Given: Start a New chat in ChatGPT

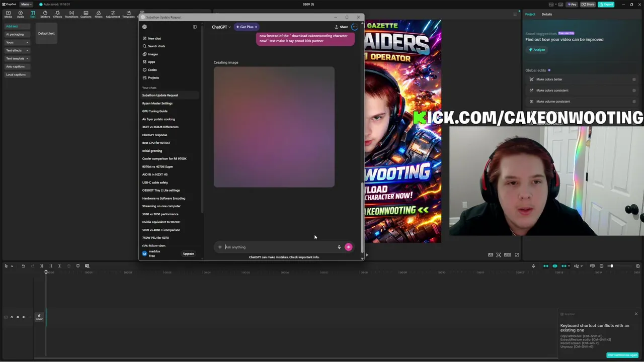Looking at the screenshot, I should (152, 38).
